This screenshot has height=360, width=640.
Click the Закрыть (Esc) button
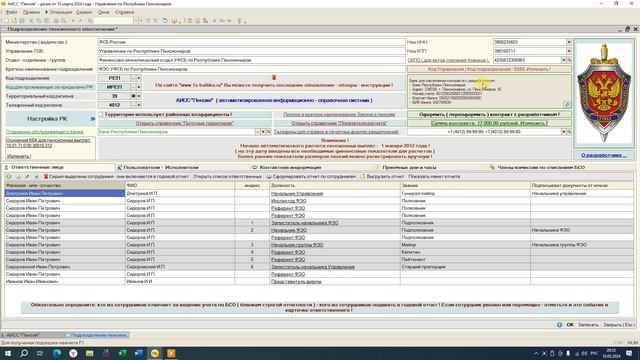(619, 325)
